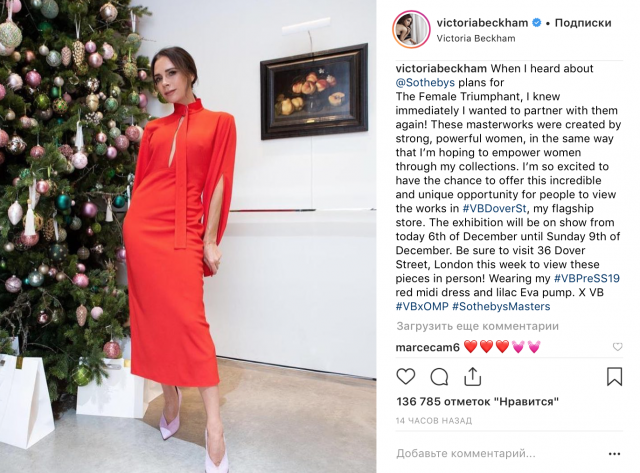Screen dimensions: 640x473
Task: Open victoriabeckham's profile avatar
Action: pyautogui.click(x=411, y=30)
